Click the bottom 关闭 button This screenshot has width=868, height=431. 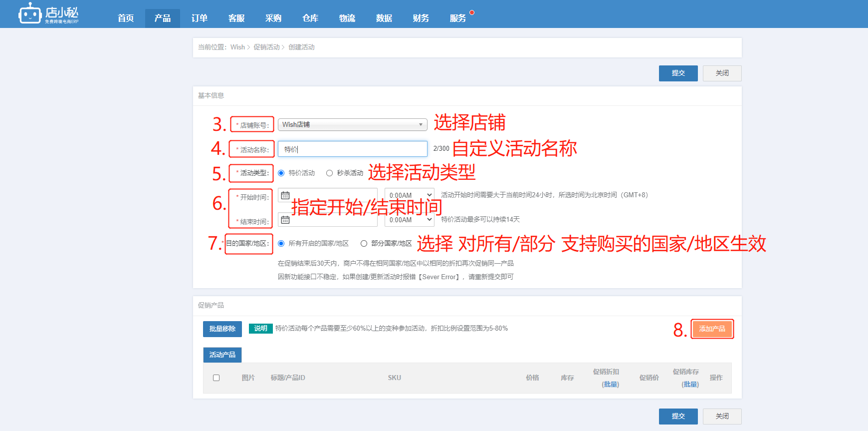(722, 417)
